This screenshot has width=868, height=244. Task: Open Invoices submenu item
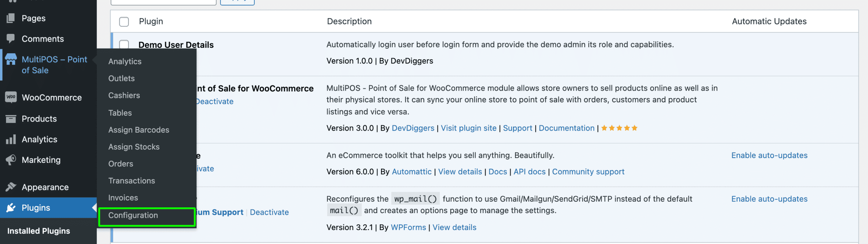pyautogui.click(x=123, y=198)
